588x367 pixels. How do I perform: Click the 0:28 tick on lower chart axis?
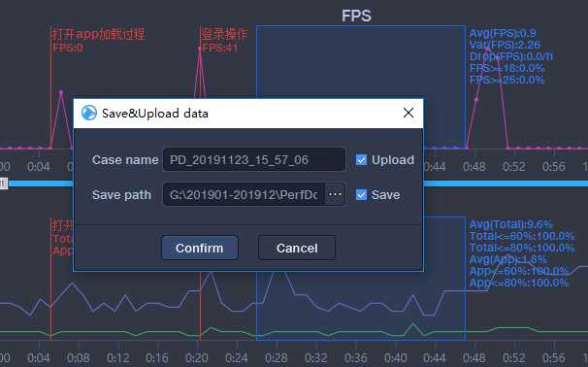(x=276, y=358)
